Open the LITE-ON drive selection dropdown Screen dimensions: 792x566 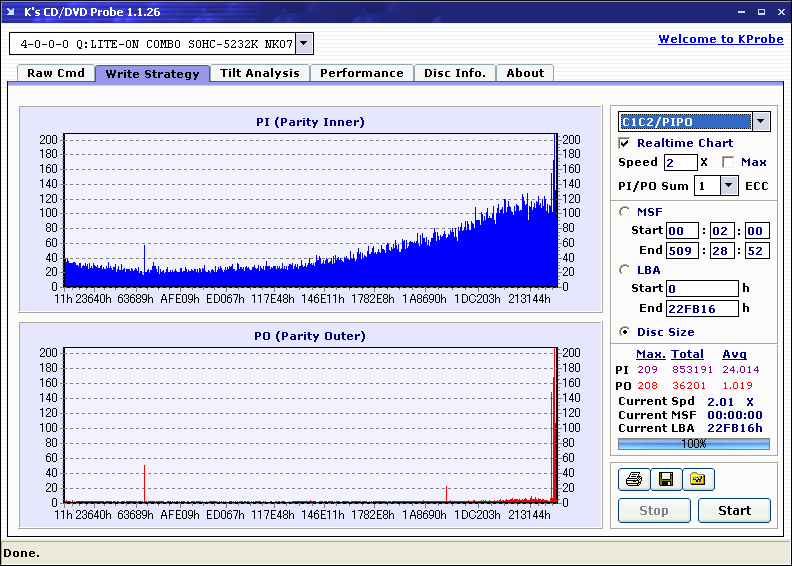(305, 43)
